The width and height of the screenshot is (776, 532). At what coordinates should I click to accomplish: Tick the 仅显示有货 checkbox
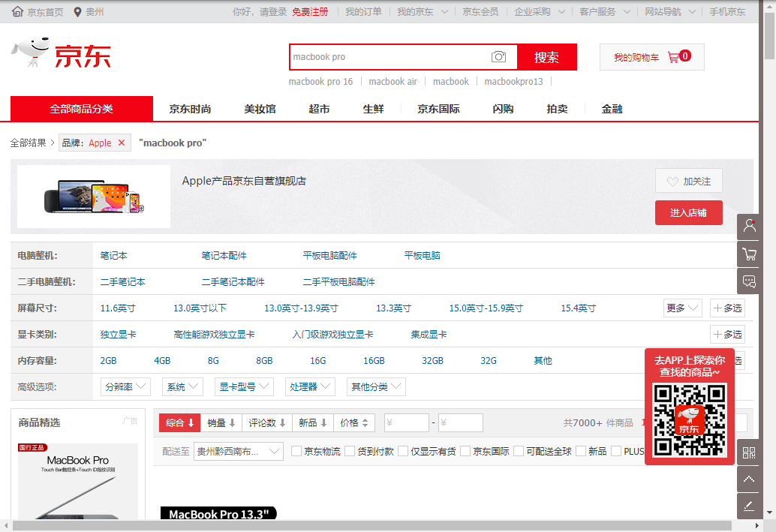[403, 451]
